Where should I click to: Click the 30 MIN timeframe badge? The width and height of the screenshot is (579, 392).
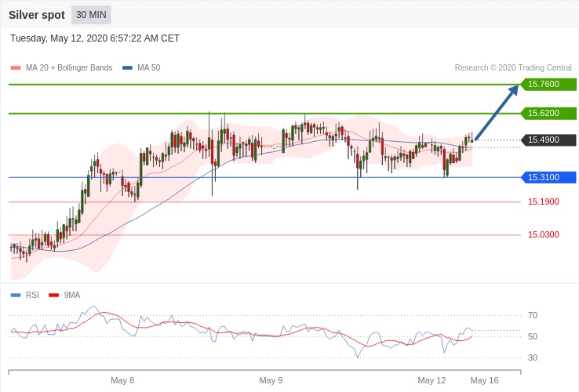pyautogui.click(x=91, y=15)
